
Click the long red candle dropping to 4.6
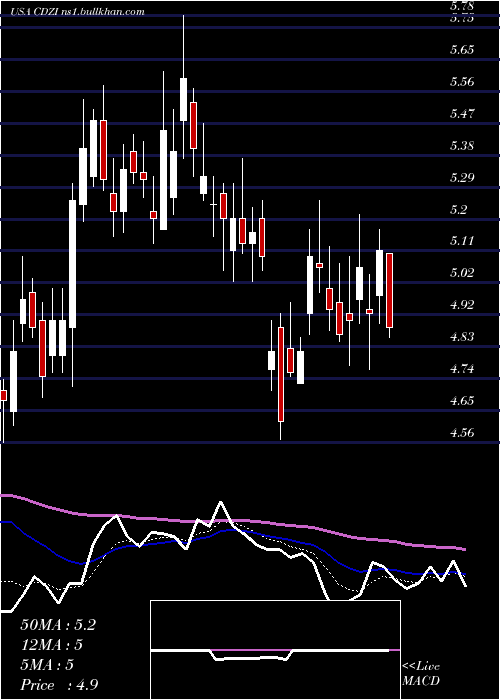281,374
